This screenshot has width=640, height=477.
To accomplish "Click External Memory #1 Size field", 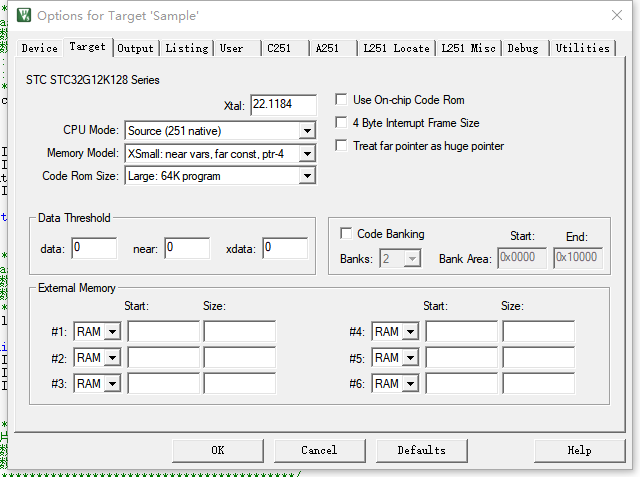I will (240, 331).
